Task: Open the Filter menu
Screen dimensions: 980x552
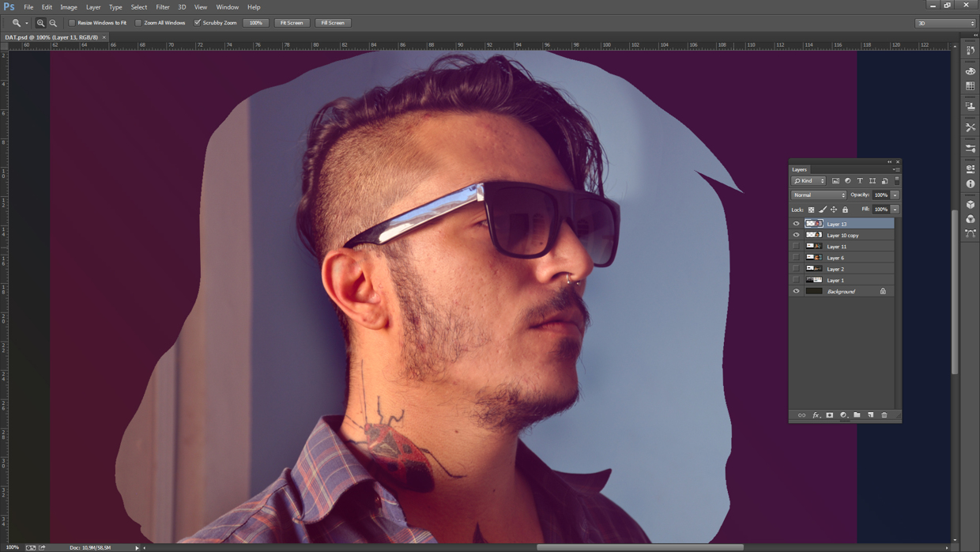Action: click(163, 7)
